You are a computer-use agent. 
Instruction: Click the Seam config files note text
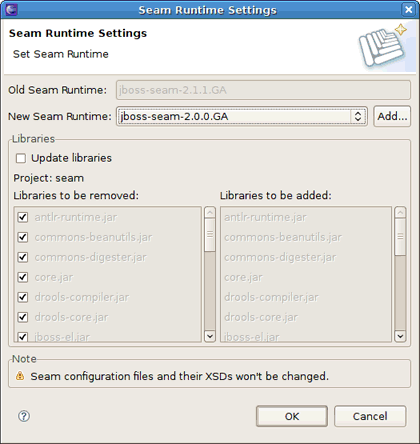click(180, 376)
